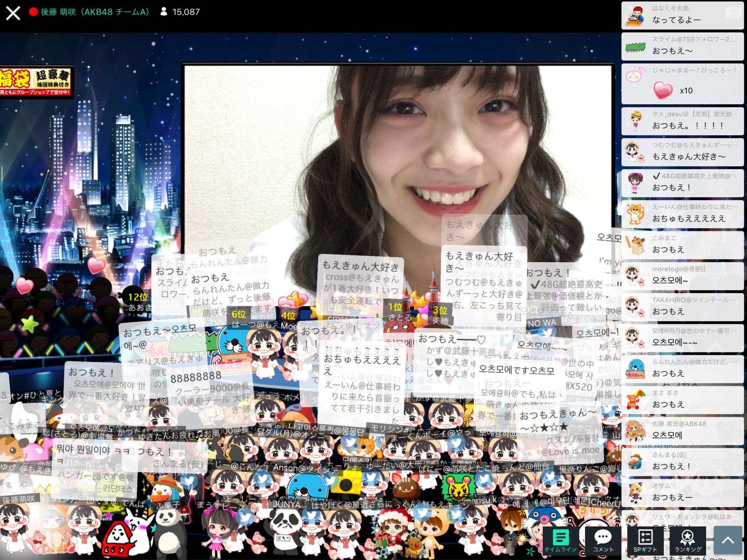Select the なってるよー comment
Screen dimensions: 747x560
[x=683, y=16]
